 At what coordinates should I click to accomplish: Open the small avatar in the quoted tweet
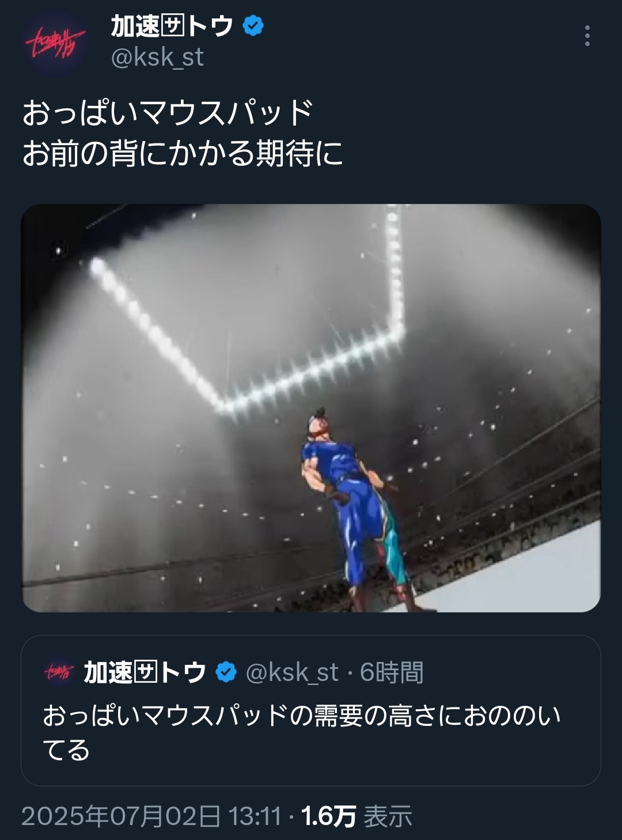[58, 672]
